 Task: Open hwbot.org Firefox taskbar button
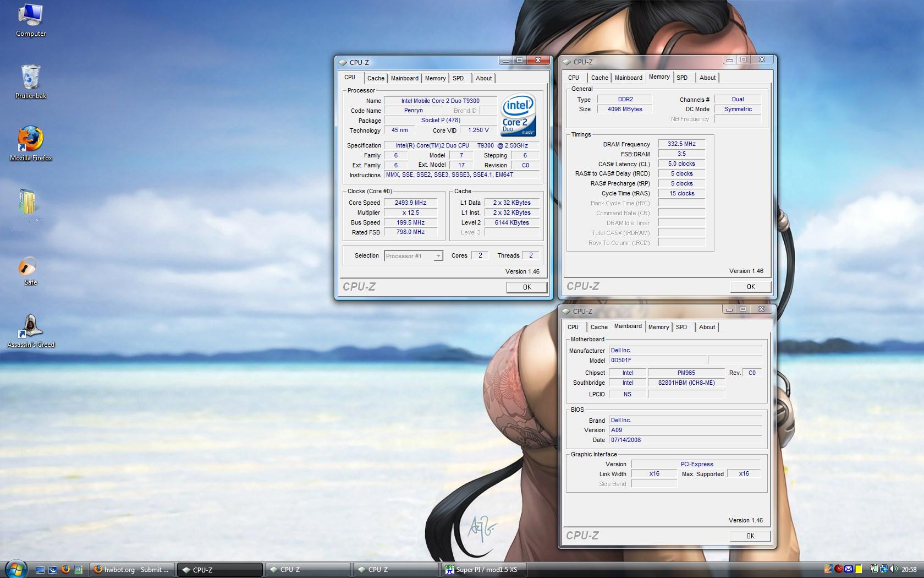(x=132, y=570)
